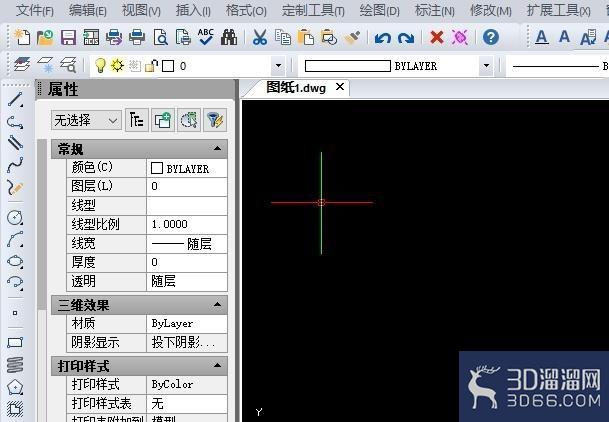Viewport: 609px width, 422px height.
Task: Click the 透明 随层 value
Action: point(187,281)
